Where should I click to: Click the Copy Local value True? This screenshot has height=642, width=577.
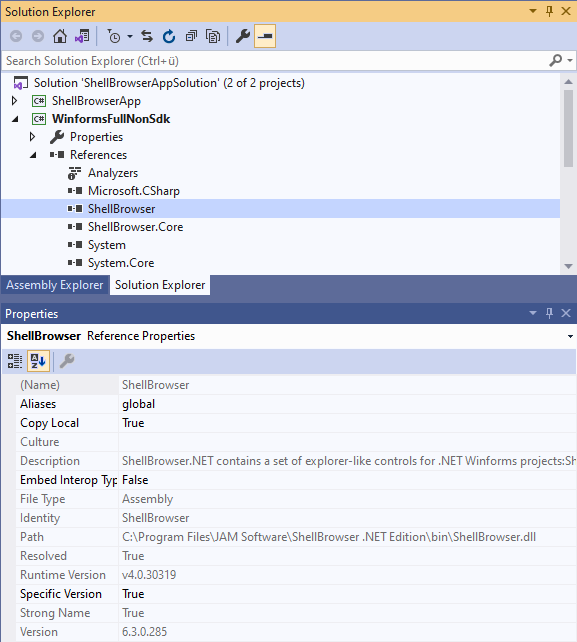pyautogui.click(x=133, y=423)
